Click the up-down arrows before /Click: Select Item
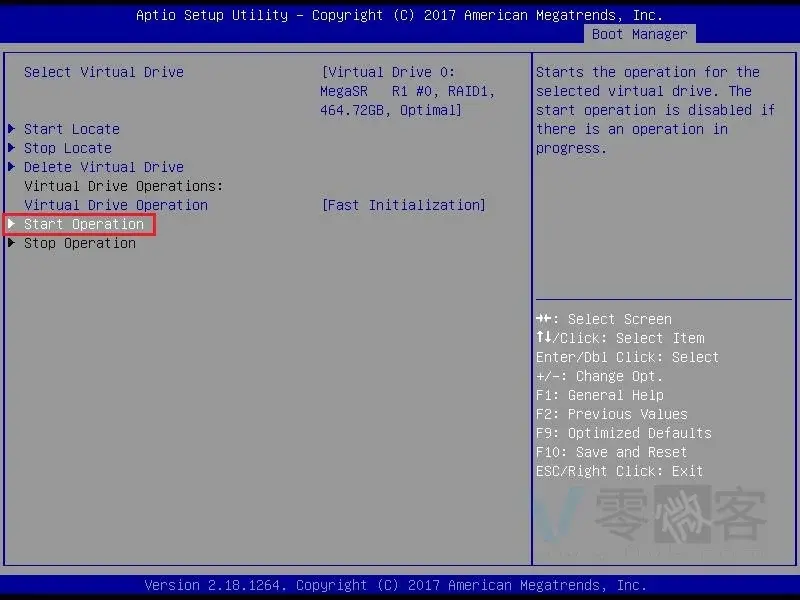 (x=543, y=338)
